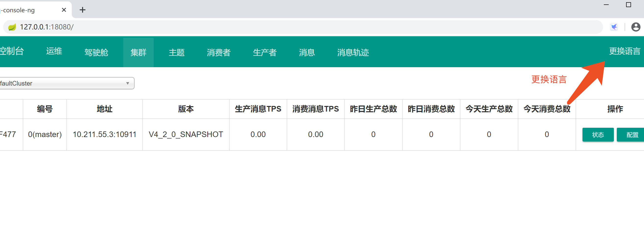Click the 控制台 console brand link
Image resolution: width=644 pixels, height=230 pixels.
coord(12,51)
